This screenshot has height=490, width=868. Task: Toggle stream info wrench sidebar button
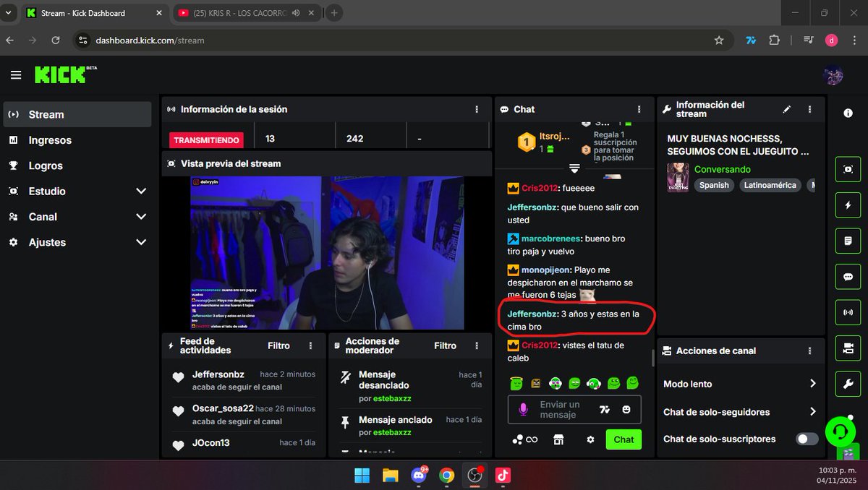click(x=848, y=384)
